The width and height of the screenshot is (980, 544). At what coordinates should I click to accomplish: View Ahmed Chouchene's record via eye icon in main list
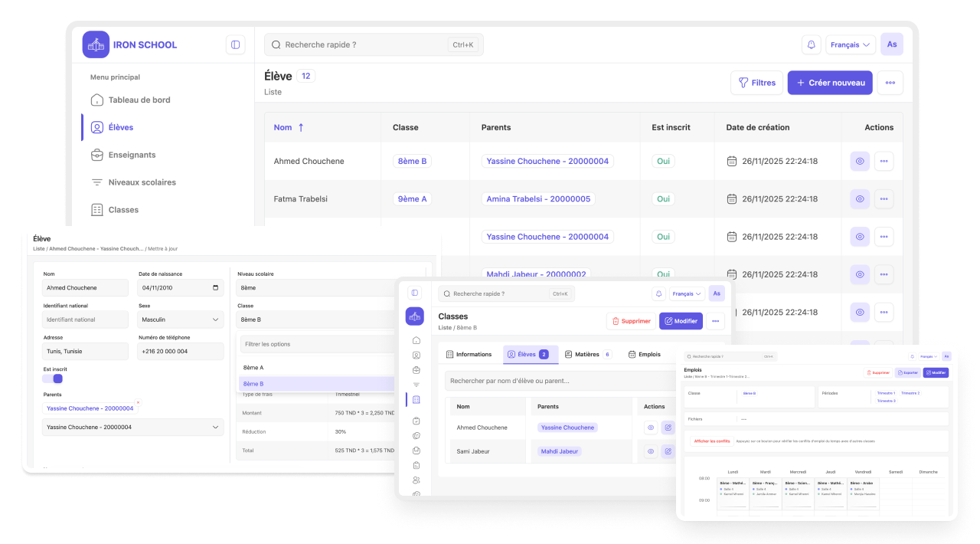[x=860, y=161]
